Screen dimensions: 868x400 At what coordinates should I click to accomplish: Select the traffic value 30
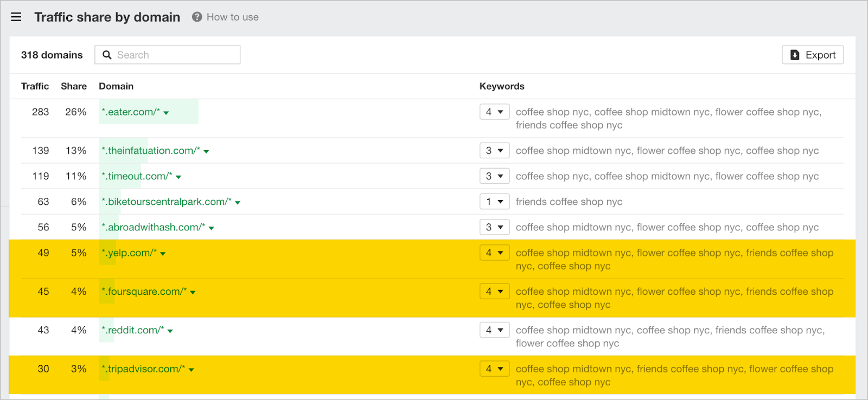43,369
